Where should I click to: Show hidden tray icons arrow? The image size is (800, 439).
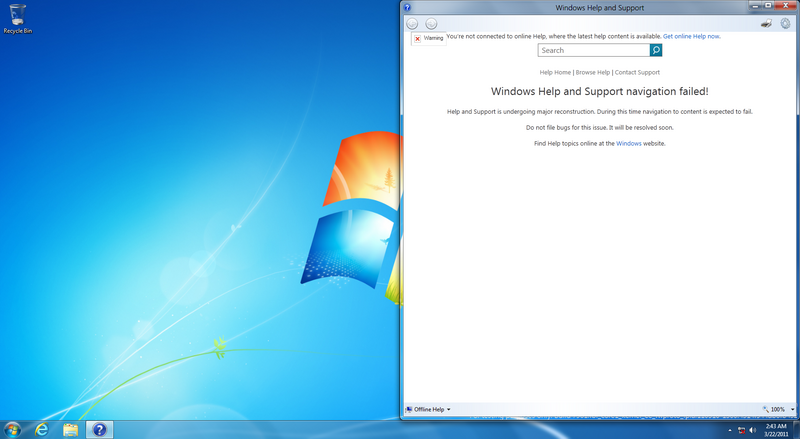pyautogui.click(x=729, y=430)
